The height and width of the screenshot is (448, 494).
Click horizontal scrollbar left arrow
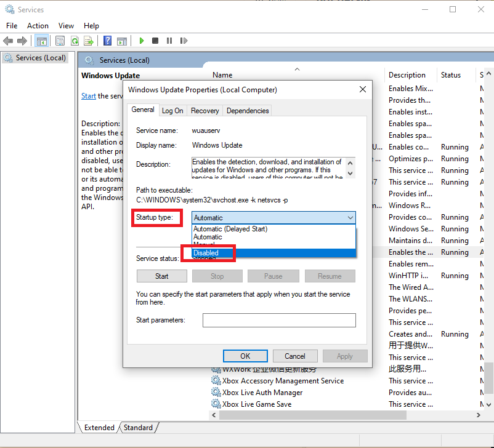[x=214, y=415]
